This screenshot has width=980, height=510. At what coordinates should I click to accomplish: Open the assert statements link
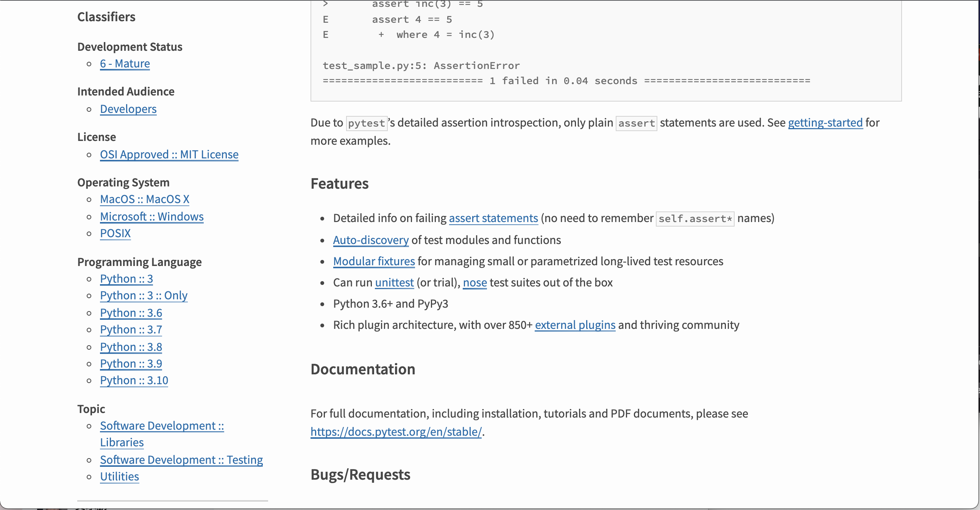[493, 218]
